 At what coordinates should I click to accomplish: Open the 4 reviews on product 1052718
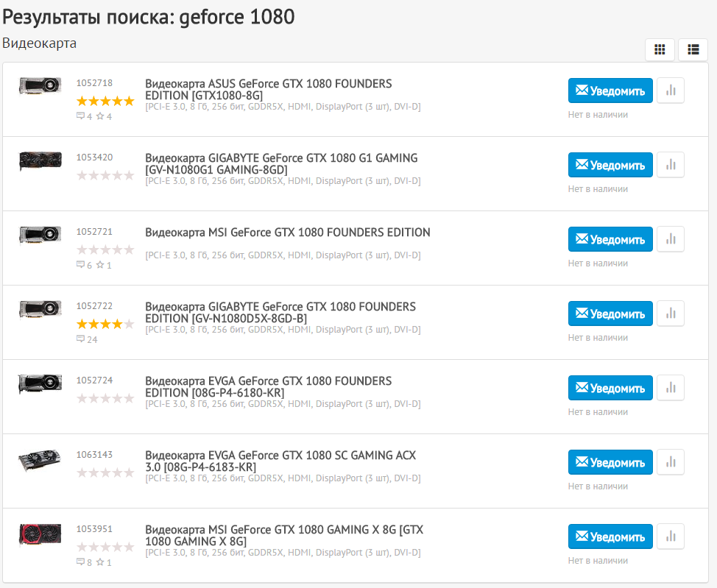point(104,116)
